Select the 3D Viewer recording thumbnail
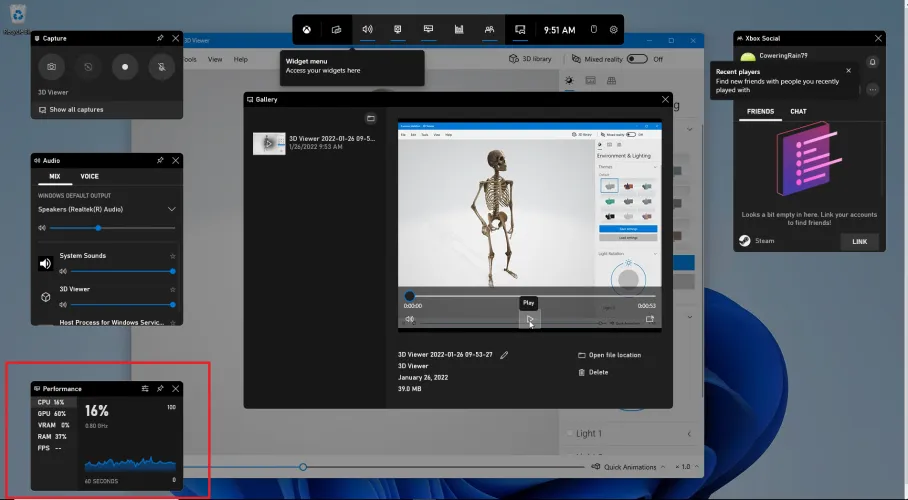Viewport: 908px width, 500px height. point(268,143)
